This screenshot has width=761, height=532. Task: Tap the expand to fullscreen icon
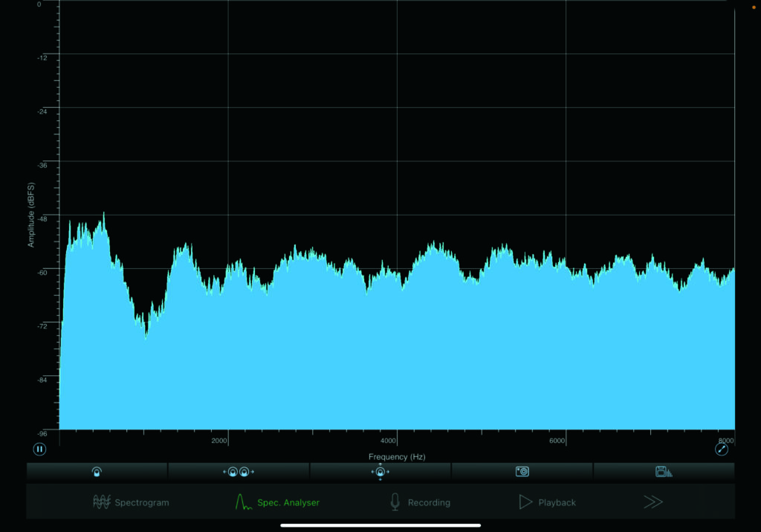tap(722, 449)
